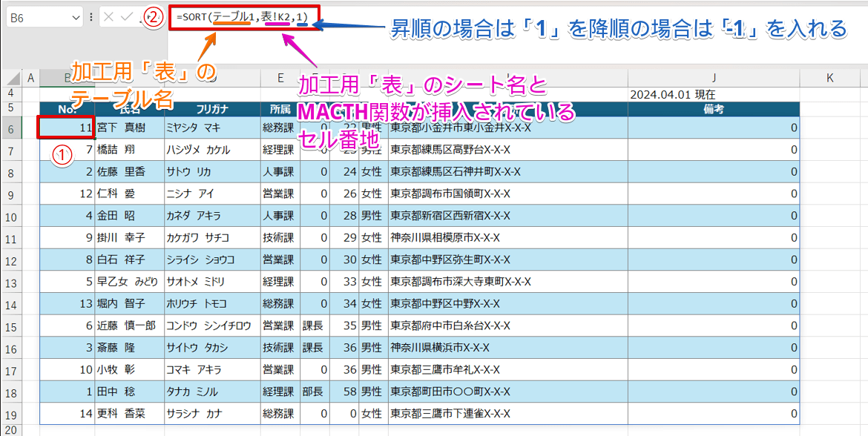
Task: Select column A header
Action: pos(30,78)
